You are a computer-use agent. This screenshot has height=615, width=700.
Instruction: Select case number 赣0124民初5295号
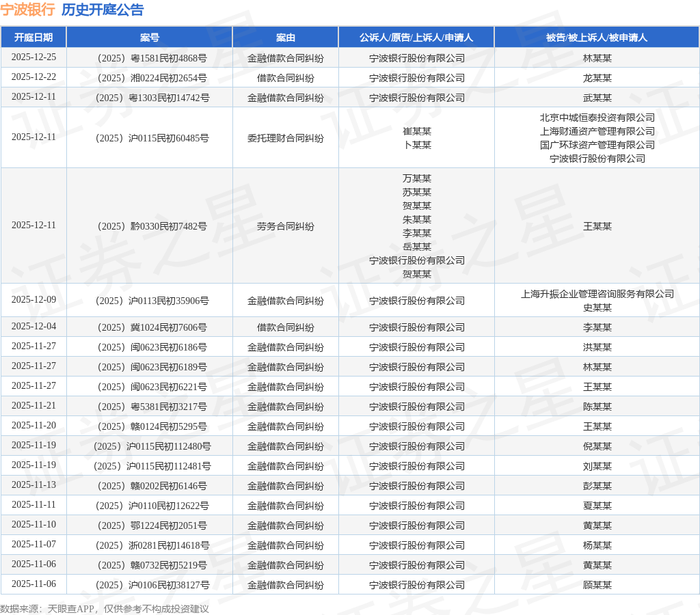tap(152, 426)
